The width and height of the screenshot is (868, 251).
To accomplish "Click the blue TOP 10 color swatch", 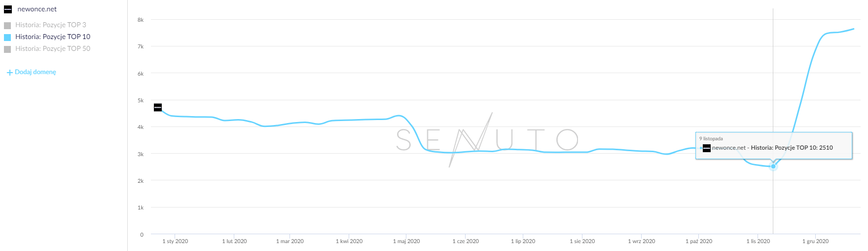I will 7,37.
